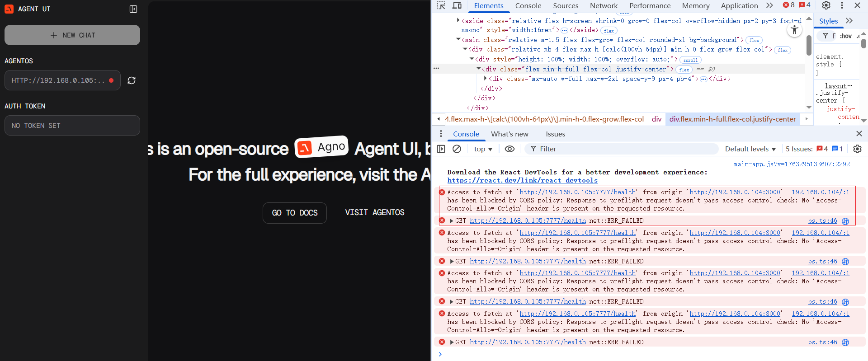Open the console drawer kebab menu
This screenshot has width=868, height=361.
pos(441,134)
